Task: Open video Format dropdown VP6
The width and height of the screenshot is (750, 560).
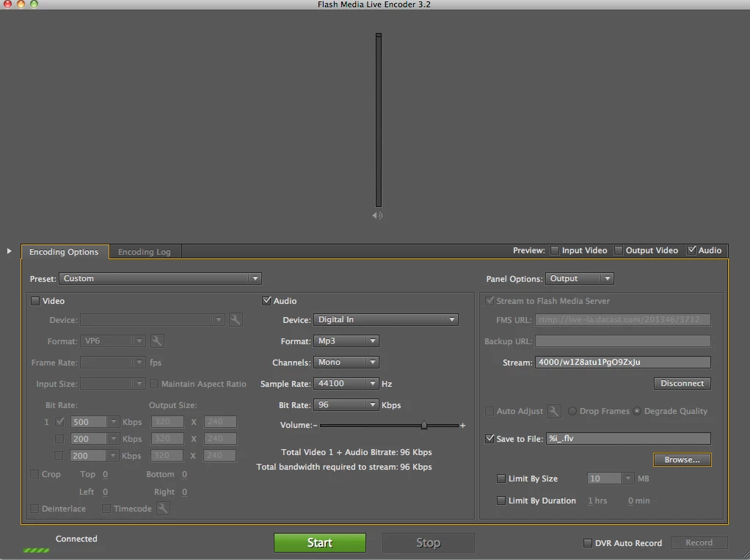Action: (x=113, y=341)
